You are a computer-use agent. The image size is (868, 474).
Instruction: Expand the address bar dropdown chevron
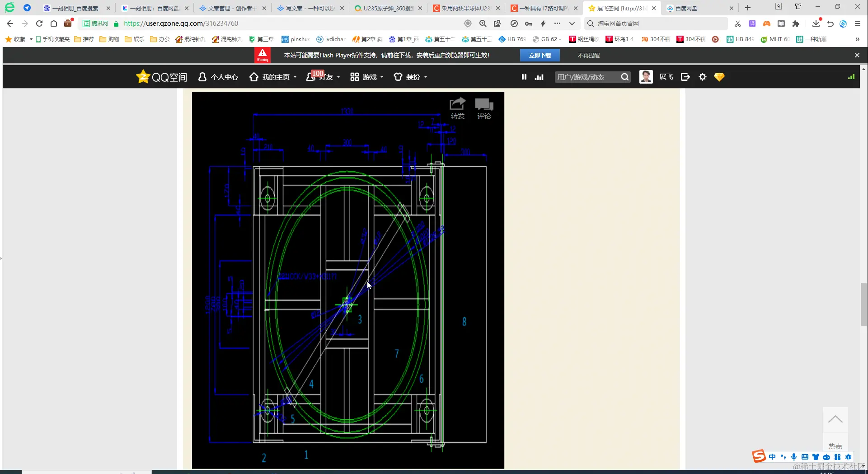click(572, 23)
